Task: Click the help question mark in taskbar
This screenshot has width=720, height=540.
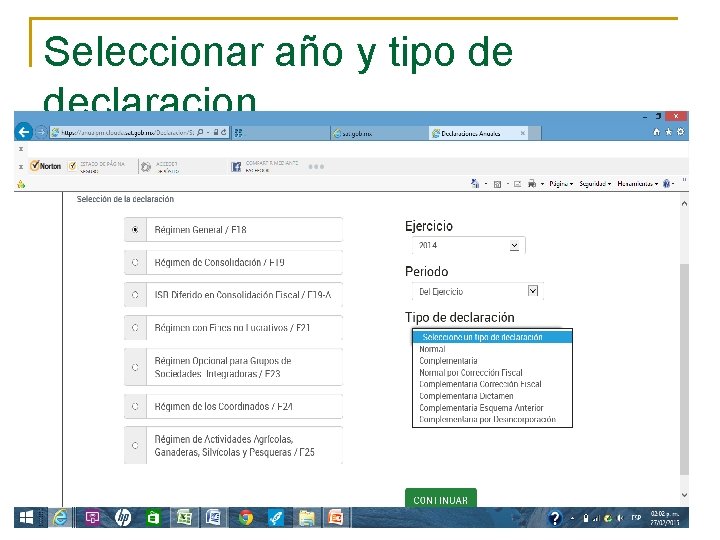Action: point(555,518)
